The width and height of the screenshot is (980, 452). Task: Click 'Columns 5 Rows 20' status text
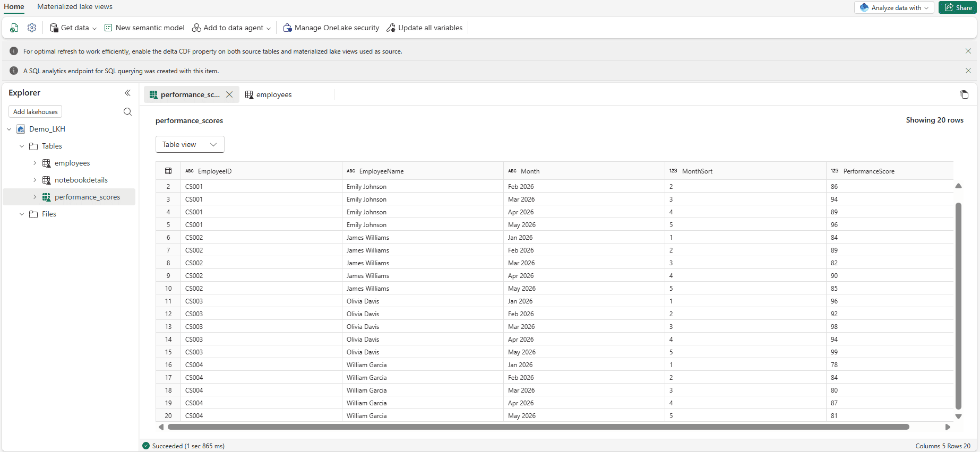943,446
